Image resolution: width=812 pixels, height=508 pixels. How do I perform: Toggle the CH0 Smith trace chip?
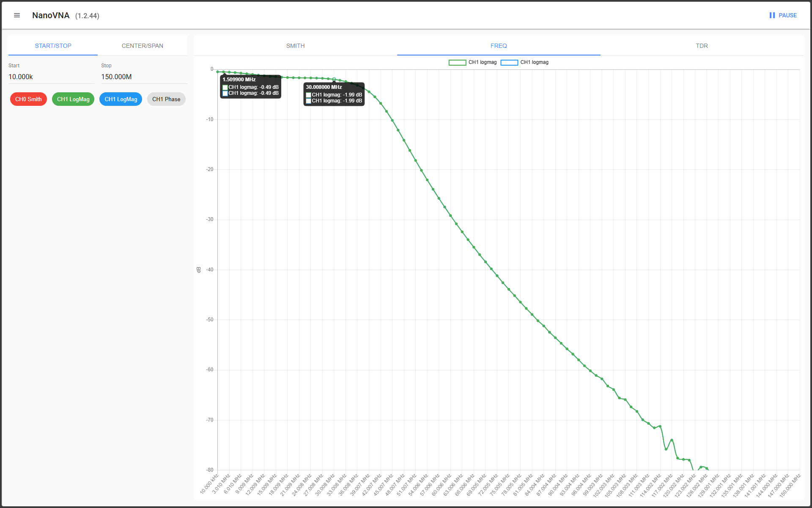(x=28, y=99)
